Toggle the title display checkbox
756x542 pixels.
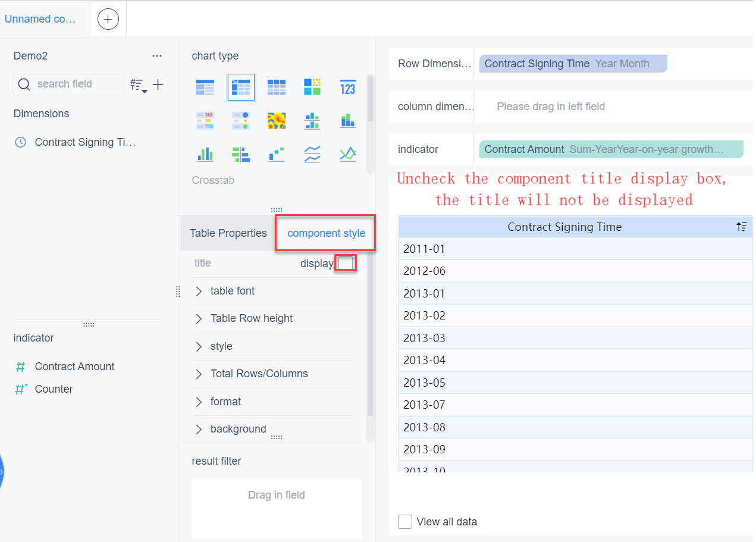click(346, 263)
